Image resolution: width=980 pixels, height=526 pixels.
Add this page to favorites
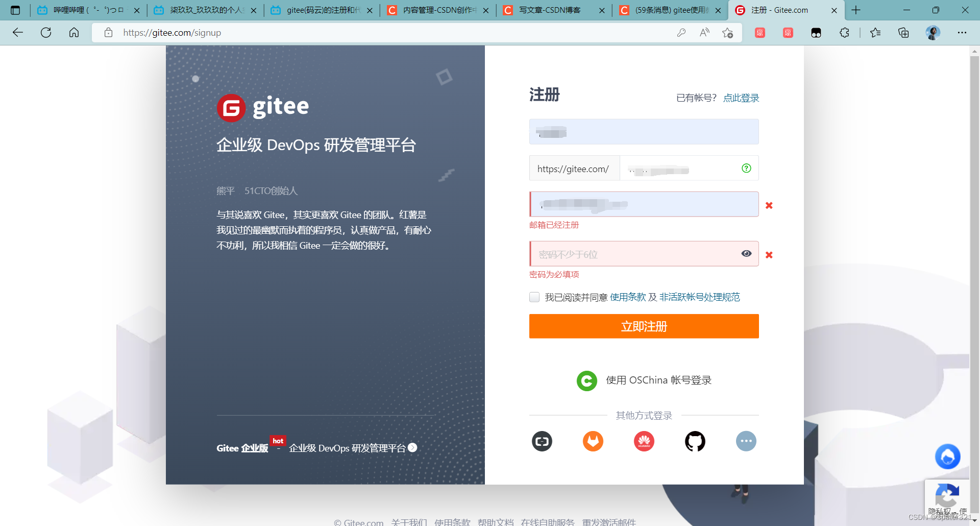[x=728, y=33]
